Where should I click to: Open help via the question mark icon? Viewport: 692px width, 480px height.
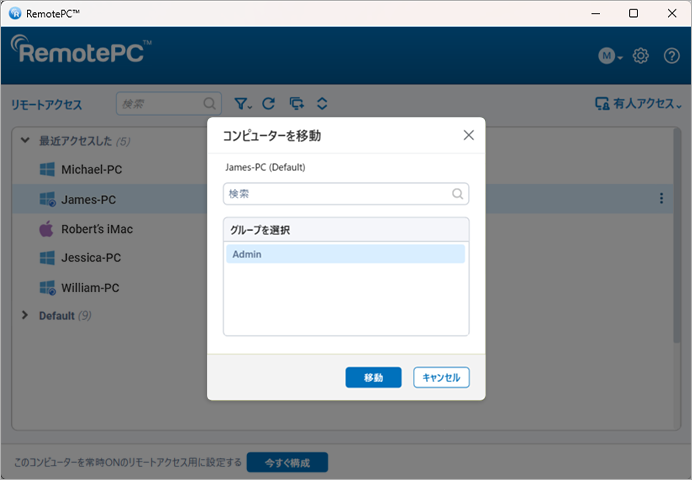[672, 56]
